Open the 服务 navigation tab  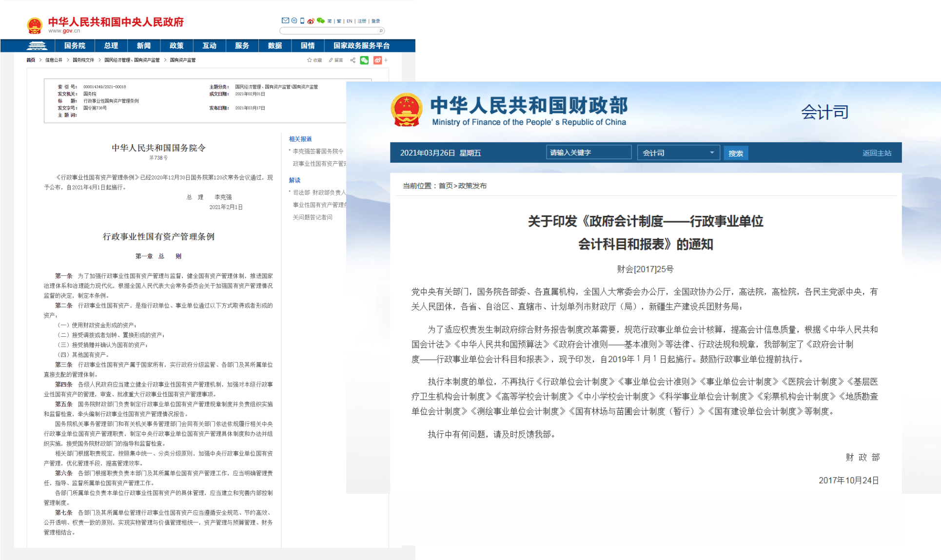point(242,46)
